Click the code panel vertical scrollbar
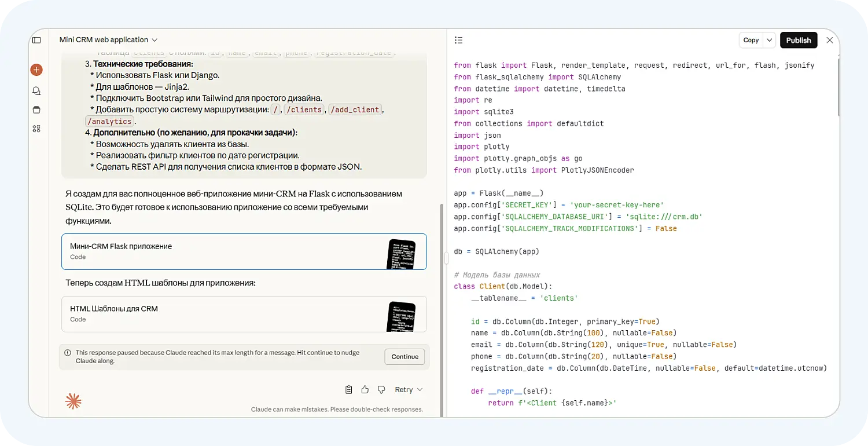Screen dimensions: 868x446 [x=837, y=87]
